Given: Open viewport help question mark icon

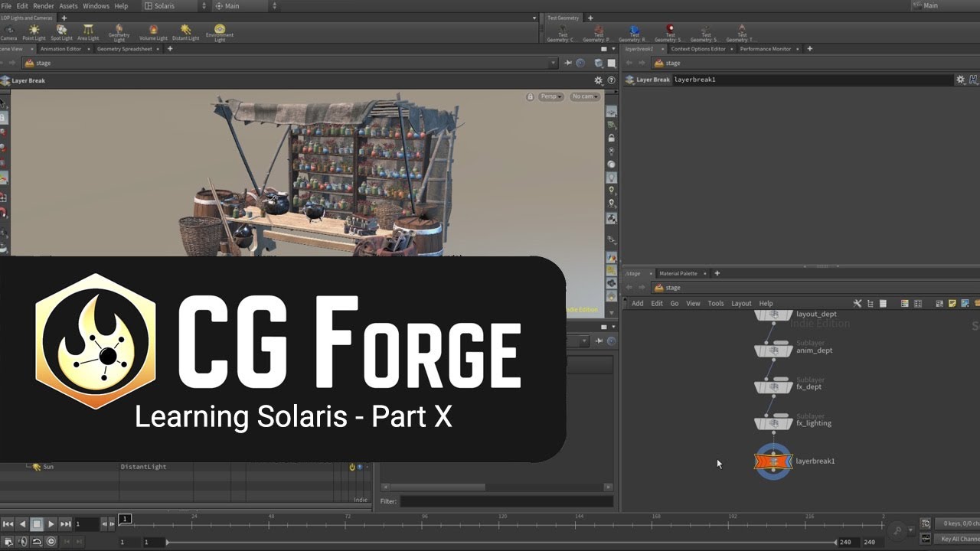Looking at the screenshot, I should 611,80.
